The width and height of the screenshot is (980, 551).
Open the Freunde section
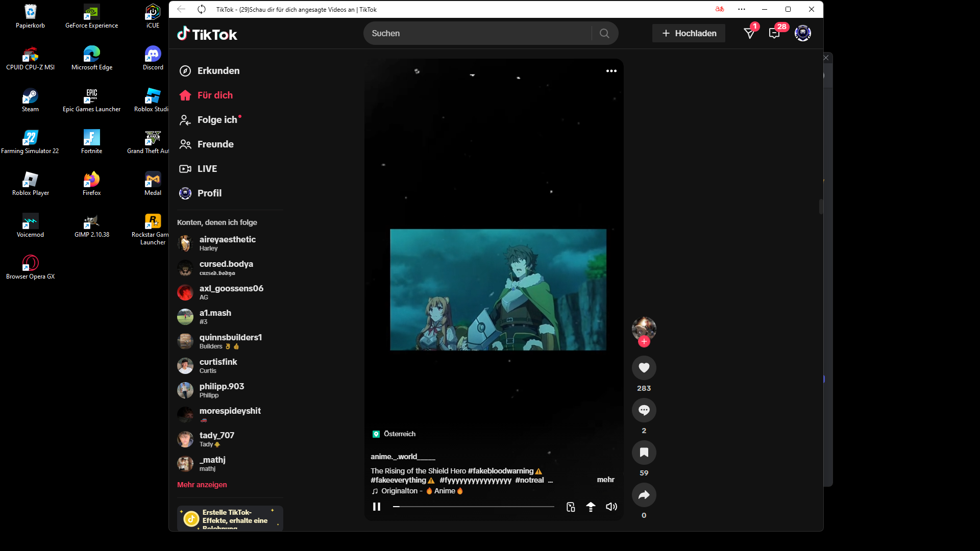207,144
